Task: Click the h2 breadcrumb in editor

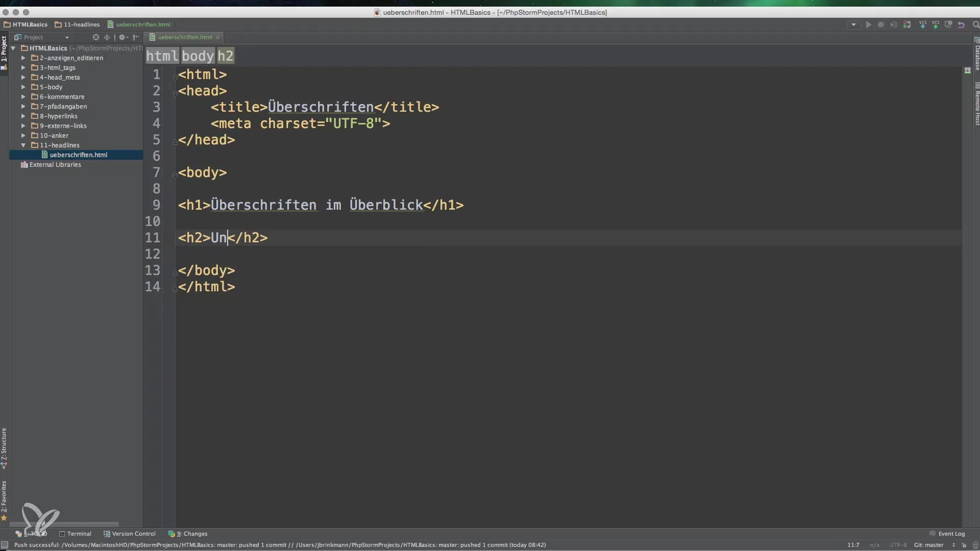Action: coord(225,56)
